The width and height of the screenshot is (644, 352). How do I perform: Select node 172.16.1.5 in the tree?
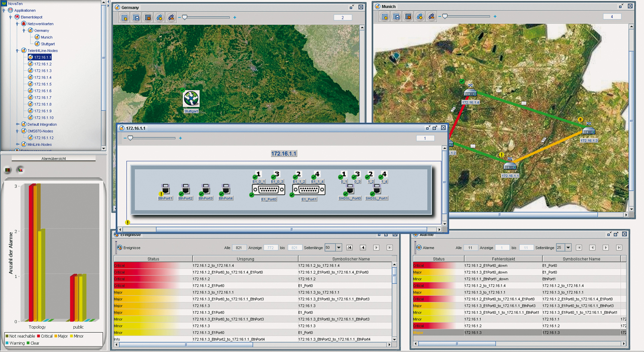coord(43,84)
